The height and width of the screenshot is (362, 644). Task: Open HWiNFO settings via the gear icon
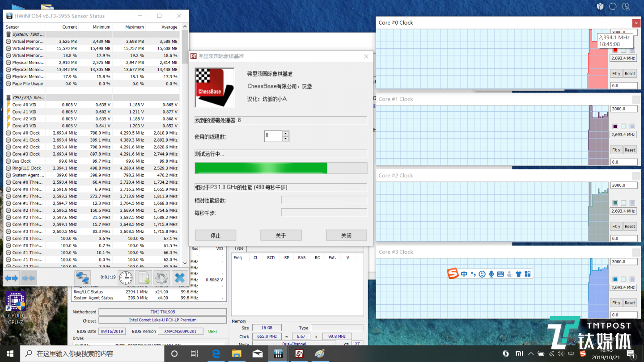click(x=161, y=278)
